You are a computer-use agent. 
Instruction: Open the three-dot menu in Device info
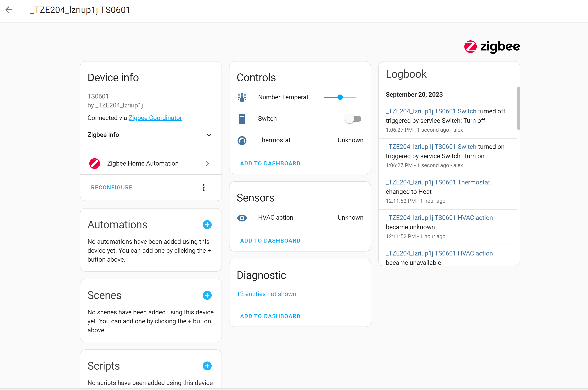203,187
